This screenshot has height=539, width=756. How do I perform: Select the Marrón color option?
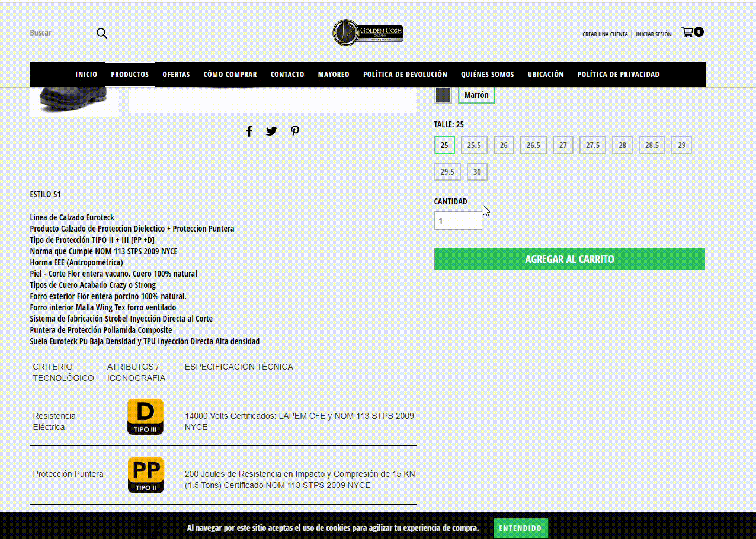[476, 95]
